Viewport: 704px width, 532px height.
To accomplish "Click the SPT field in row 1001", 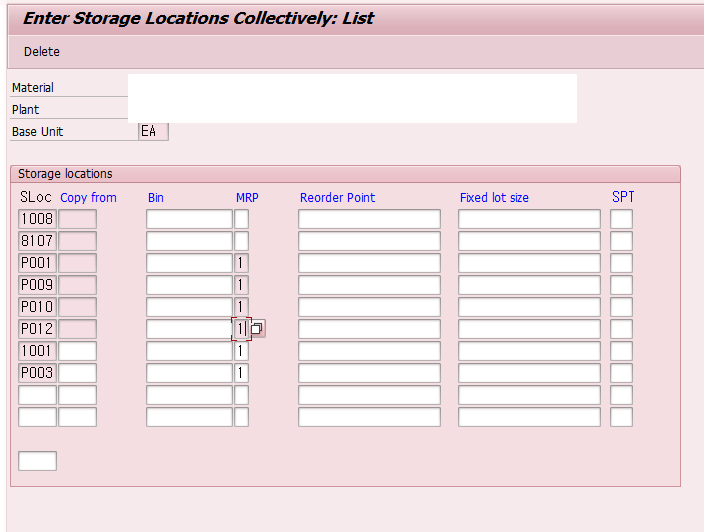I will (621, 351).
